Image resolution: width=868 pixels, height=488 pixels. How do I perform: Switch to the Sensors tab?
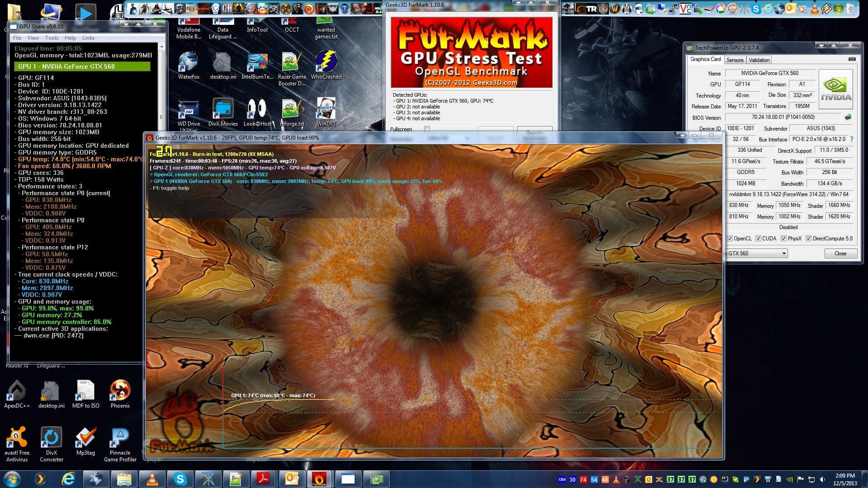[735, 60]
